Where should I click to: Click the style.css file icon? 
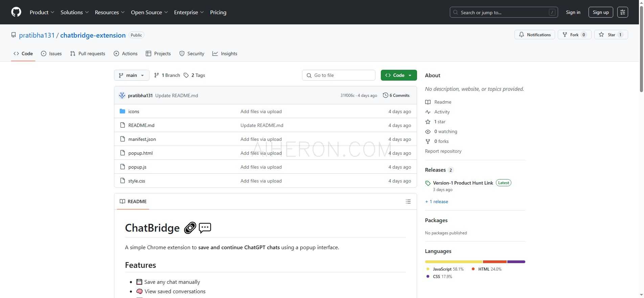[122, 181]
